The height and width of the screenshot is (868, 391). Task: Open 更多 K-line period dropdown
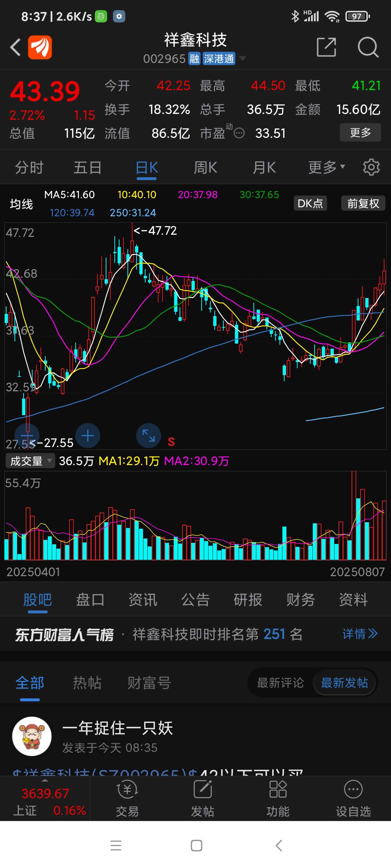click(327, 167)
